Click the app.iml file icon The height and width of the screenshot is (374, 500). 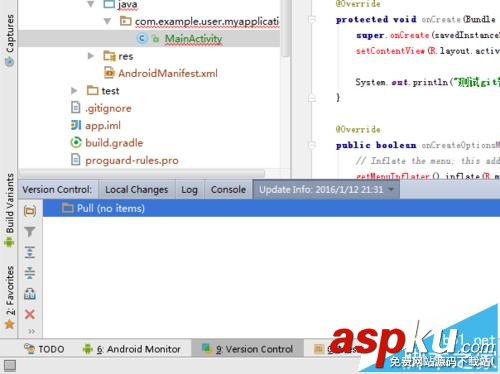point(76,125)
